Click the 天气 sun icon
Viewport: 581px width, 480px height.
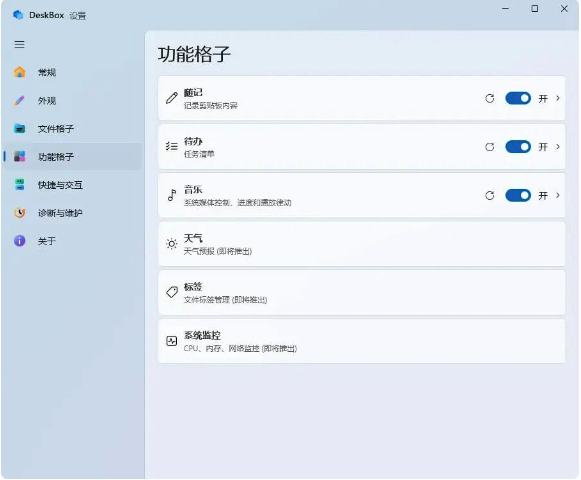click(172, 244)
